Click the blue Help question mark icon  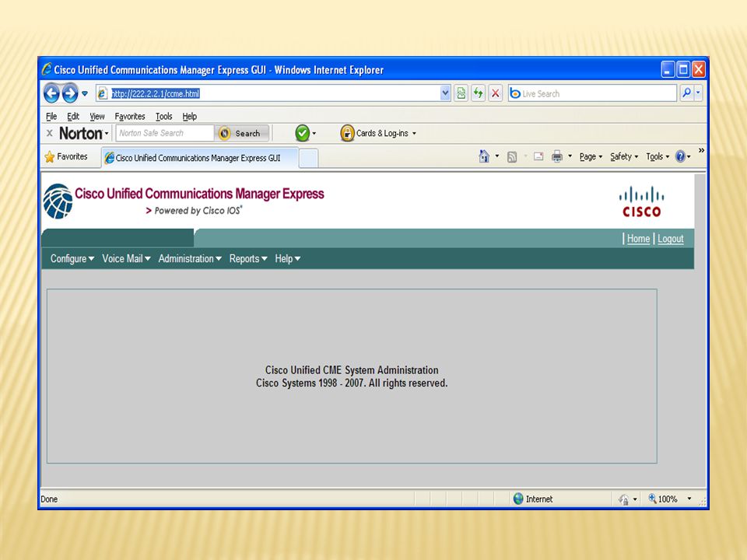coord(681,156)
